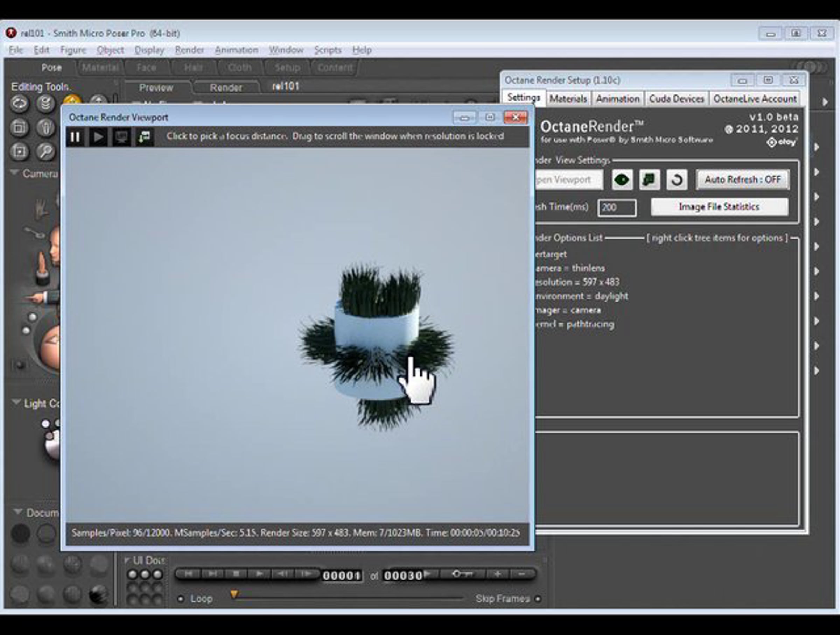Screen dimensions: 840x635
Task: Click the key icon in animation controls
Action: (x=463, y=574)
